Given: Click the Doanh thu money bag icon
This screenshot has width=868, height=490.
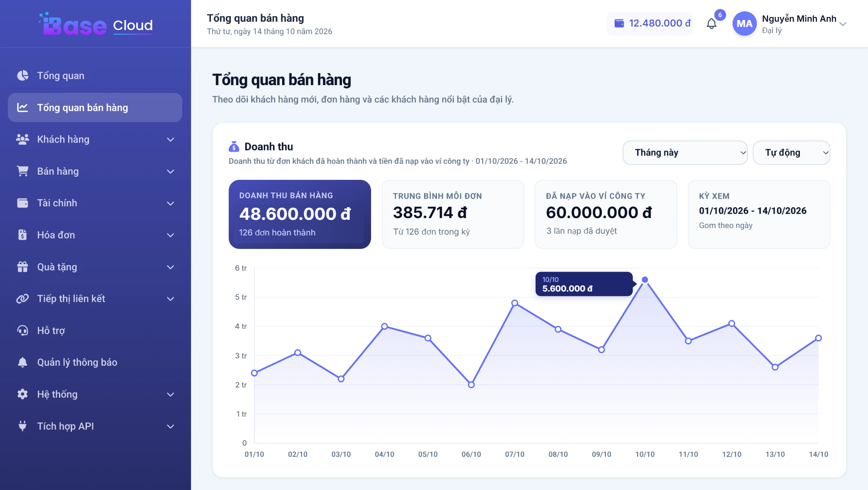Looking at the screenshot, I should pos(234,147).
